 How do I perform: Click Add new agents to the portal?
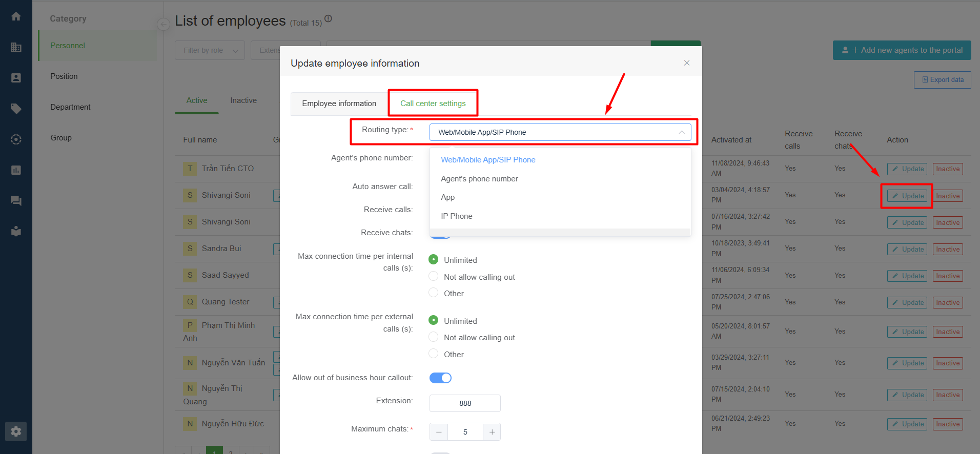coord(902,50)
